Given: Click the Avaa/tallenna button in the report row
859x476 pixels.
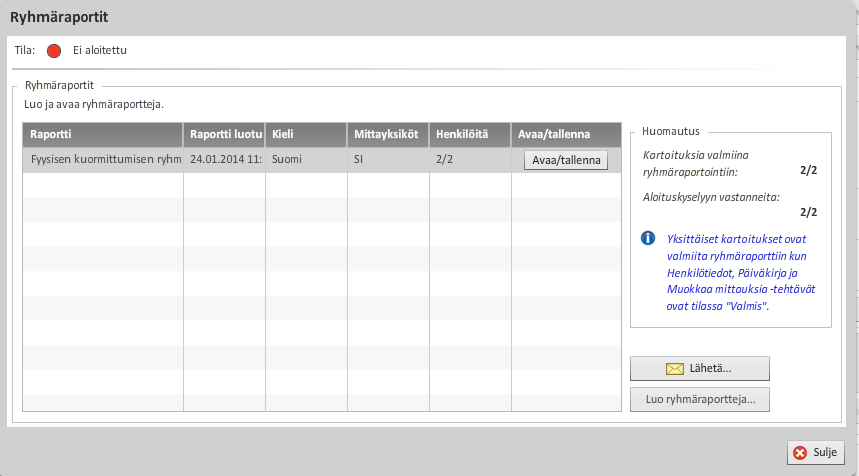Looking at the screenshot, I should point(566,160).
